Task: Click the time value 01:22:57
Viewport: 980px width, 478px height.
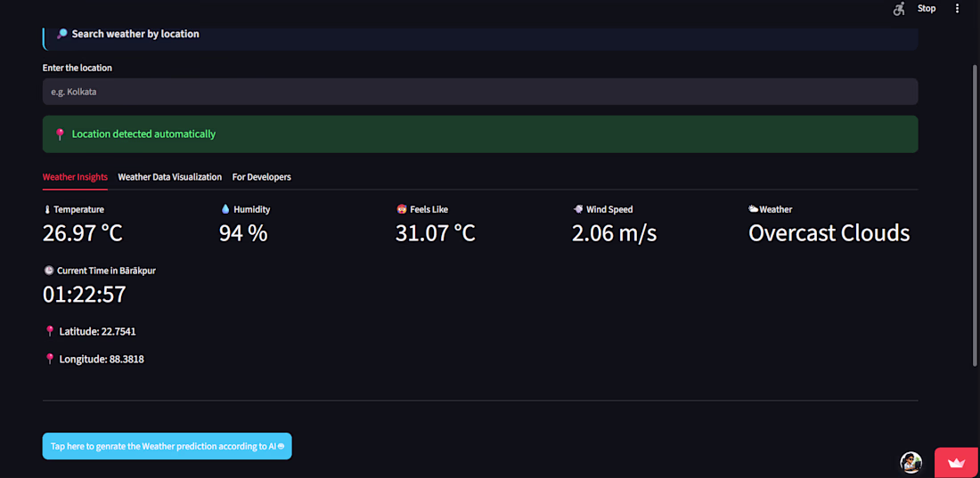Action: click(x=85, y=295)
